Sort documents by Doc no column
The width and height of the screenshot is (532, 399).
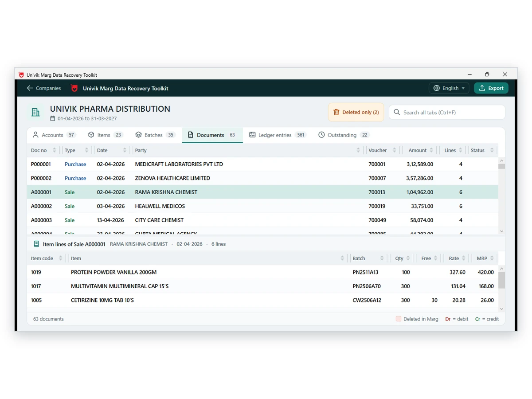click(44, 150)
